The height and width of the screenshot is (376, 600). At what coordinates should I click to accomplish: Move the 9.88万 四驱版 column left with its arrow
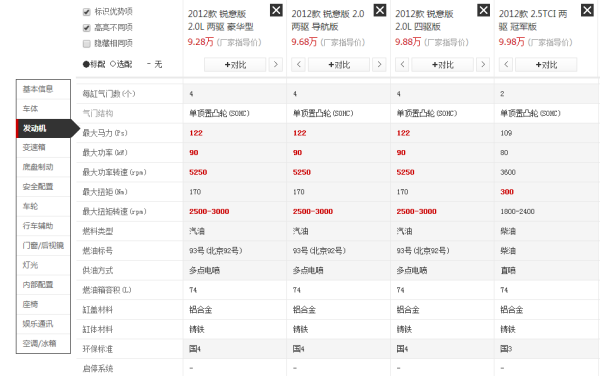pyautogui.click(x=402, y=65)
